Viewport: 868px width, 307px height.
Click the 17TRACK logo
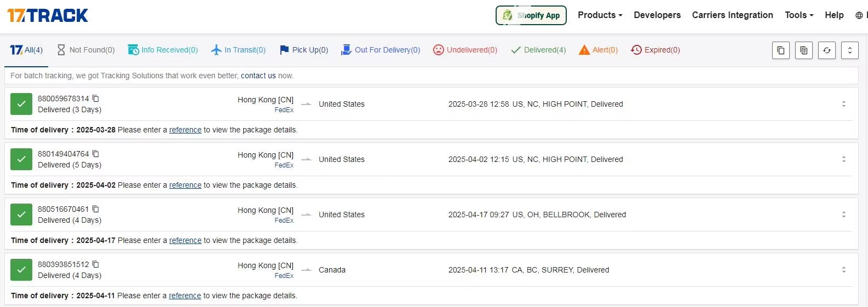tap(48, 15)
